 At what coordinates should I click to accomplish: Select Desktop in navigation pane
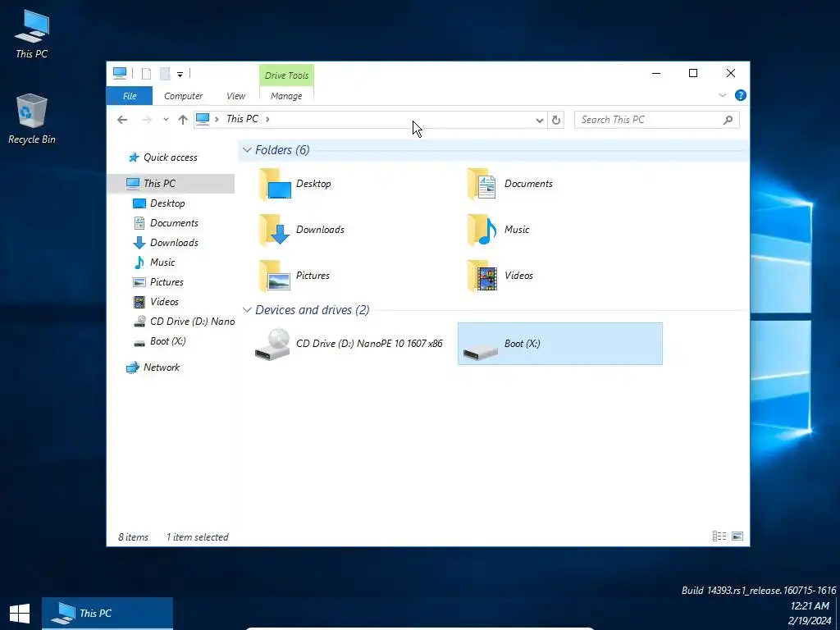pyautogui.click(x=167, y=203)
